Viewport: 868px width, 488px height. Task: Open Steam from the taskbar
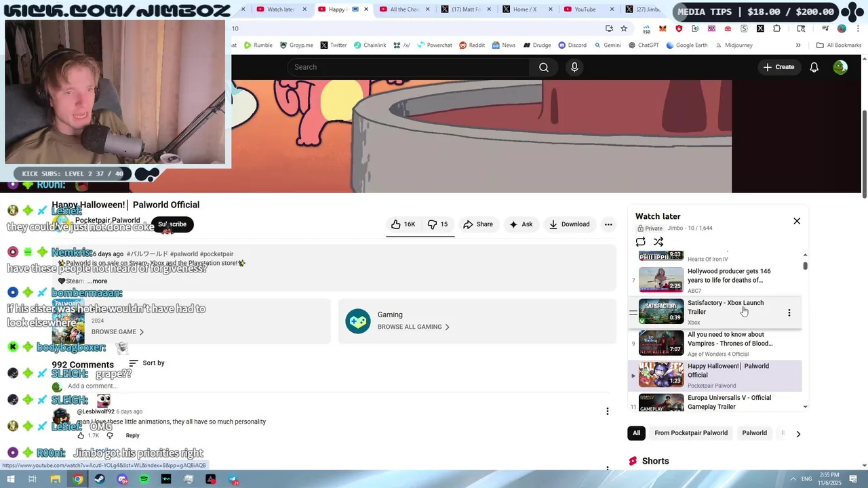(100, 479)
